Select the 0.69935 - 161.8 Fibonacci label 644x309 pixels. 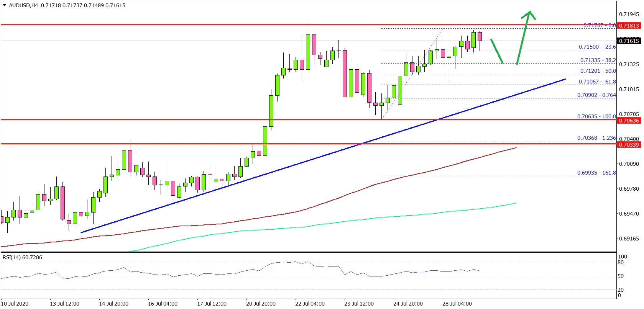596,173
